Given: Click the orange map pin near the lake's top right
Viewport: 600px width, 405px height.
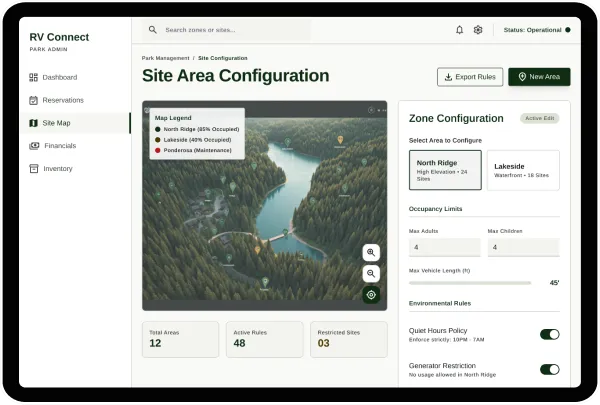Looking at the screenshot, I should (340, 140).
